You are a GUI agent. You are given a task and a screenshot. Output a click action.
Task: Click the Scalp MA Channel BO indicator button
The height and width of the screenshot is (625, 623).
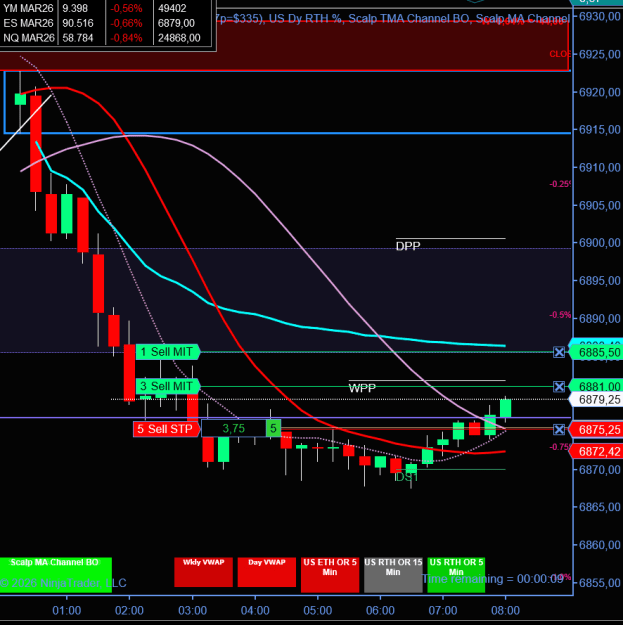point(56,574)
